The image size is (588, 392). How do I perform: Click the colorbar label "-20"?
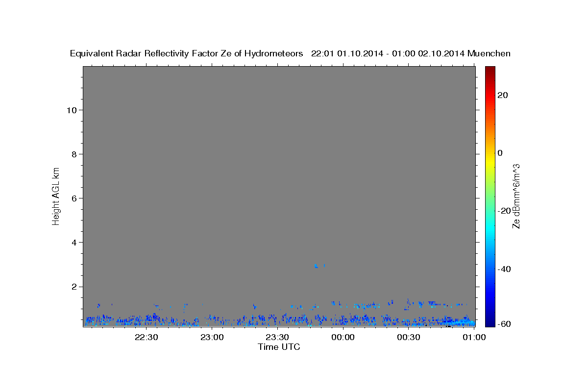[x=504, y=211]
